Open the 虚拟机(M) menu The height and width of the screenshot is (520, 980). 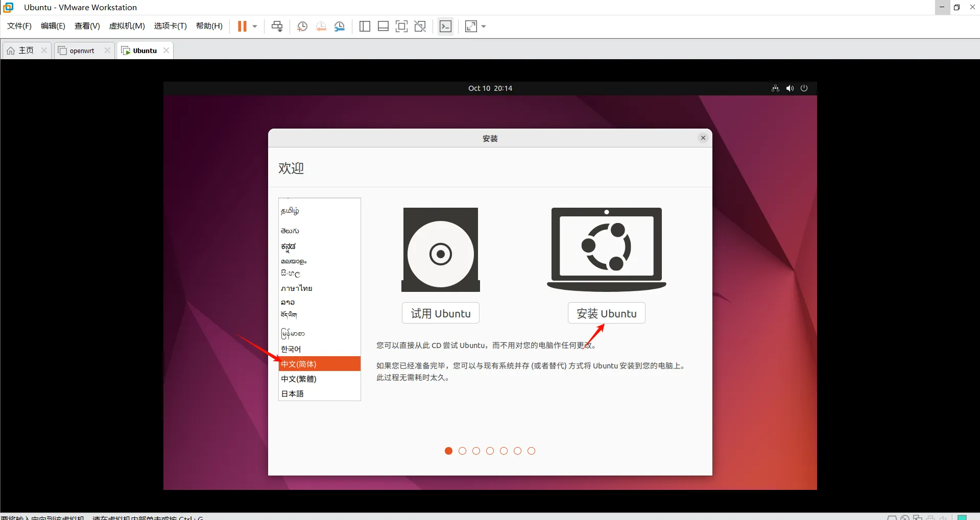click(127, 26)
